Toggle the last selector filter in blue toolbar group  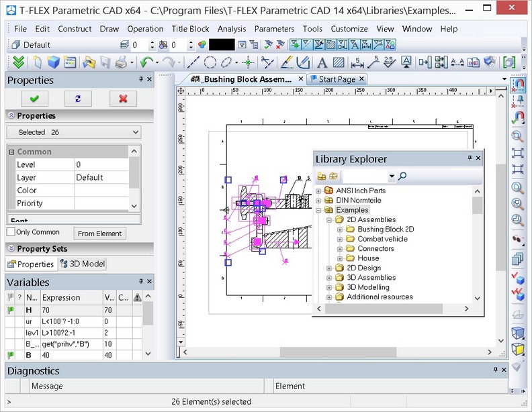point(390,45)
